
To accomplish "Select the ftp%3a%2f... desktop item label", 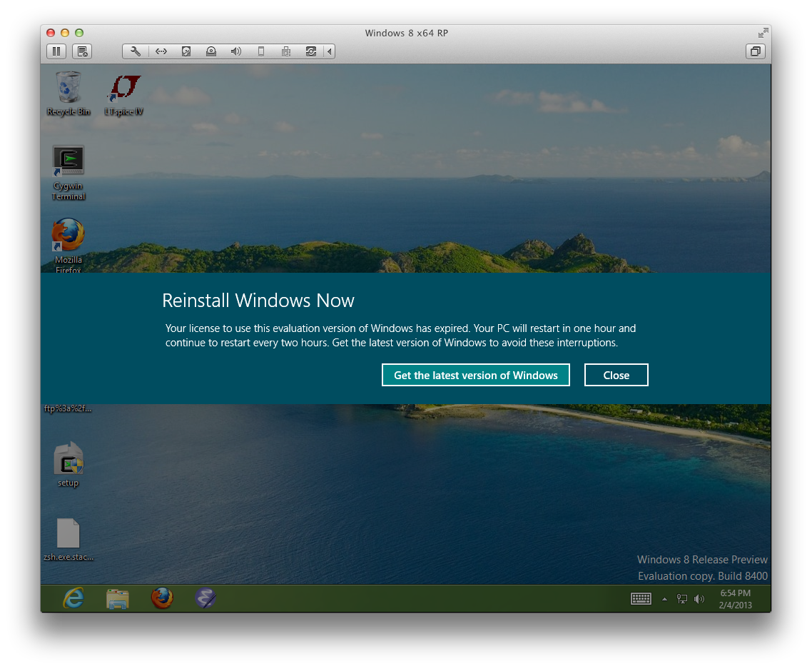I will coord(68,408).
